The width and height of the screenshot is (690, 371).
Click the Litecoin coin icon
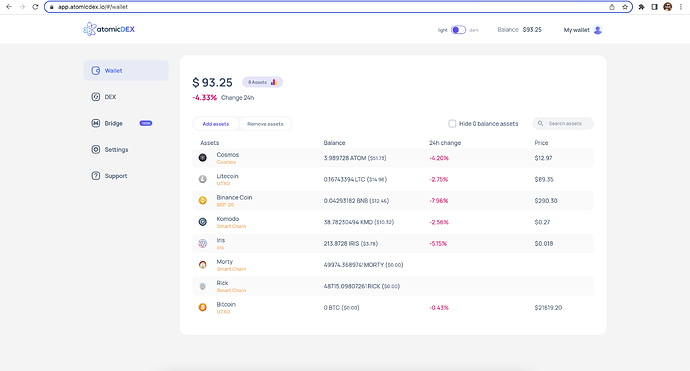coord(202,179)
